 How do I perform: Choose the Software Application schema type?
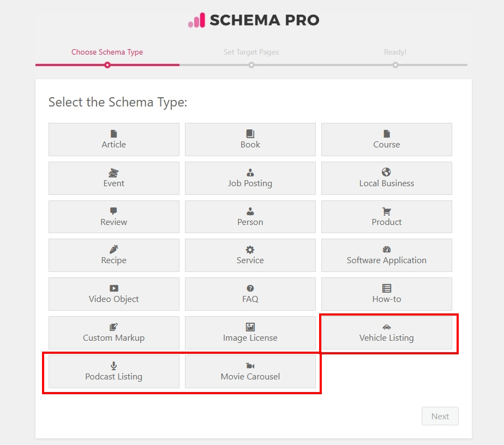(387, 256)
